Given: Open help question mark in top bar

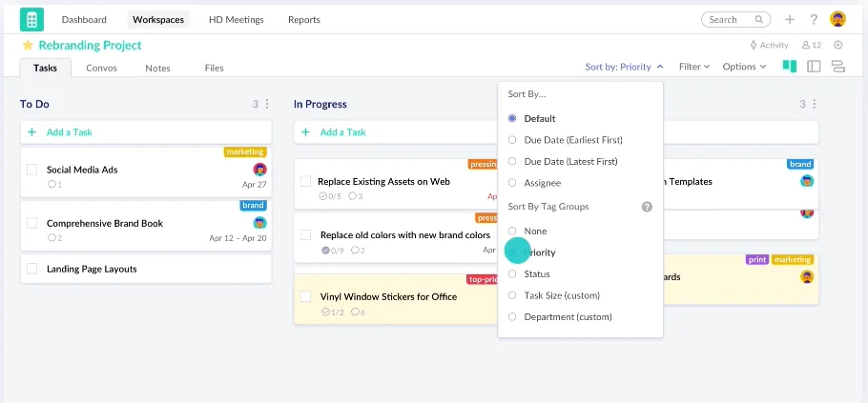Looking at the screenshot, I should click(x=814, y=19).
